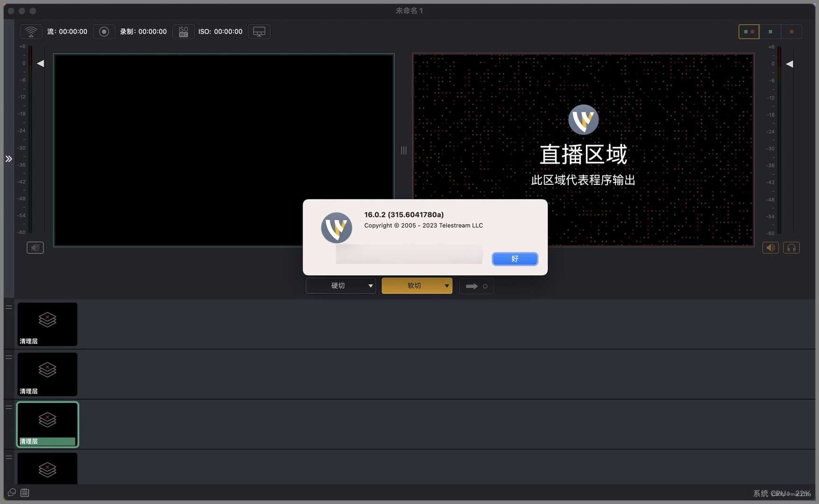Open the chat bubble icon in status bar
This screenshot has width=819, height=504.
pyautogui.click(x=12, y=493)
